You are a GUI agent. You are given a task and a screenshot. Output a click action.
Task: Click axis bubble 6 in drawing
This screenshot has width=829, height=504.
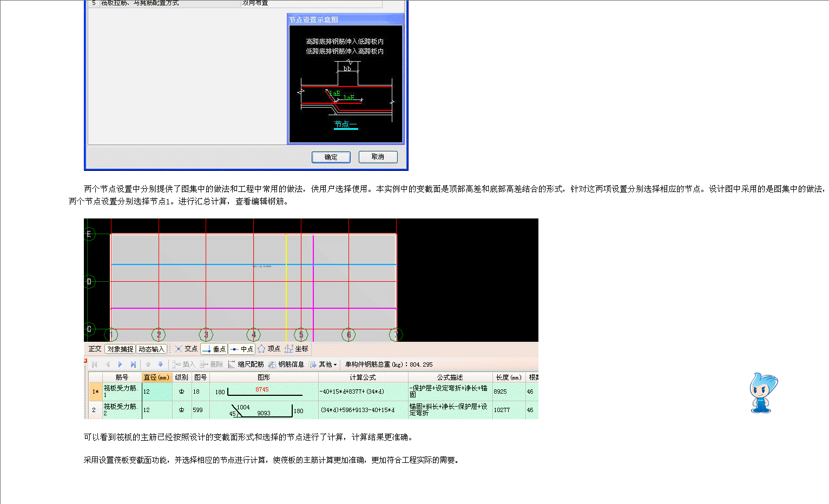tap(348, 335)
